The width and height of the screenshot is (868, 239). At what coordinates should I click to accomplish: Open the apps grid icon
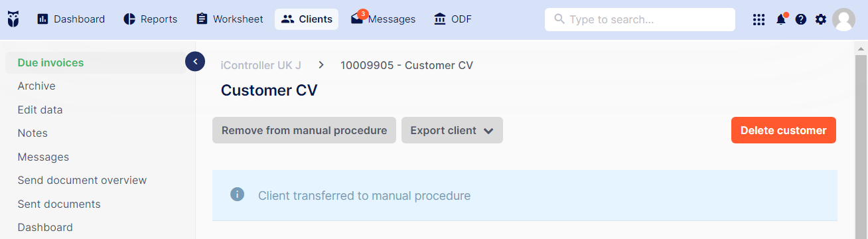pos(759,19)
